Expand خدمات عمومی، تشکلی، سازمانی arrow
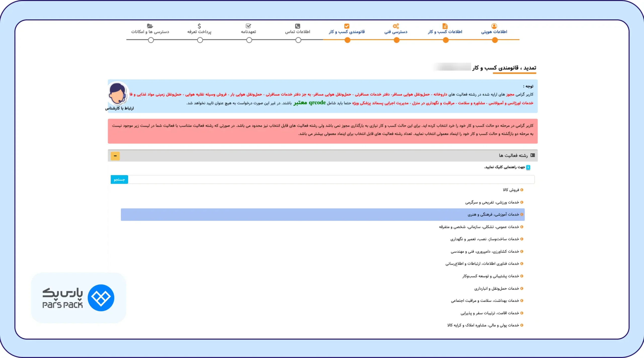This screenshot has height=358, width=644. pyautogui.click(x=522, y=227)
